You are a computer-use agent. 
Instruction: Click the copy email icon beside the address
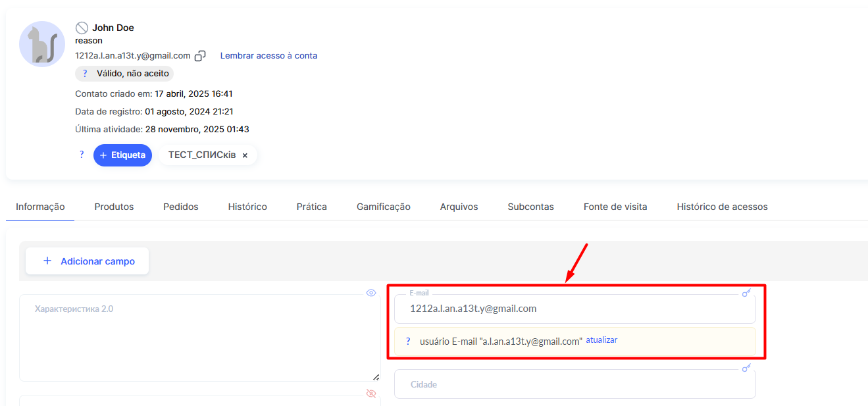click(200, 56)
